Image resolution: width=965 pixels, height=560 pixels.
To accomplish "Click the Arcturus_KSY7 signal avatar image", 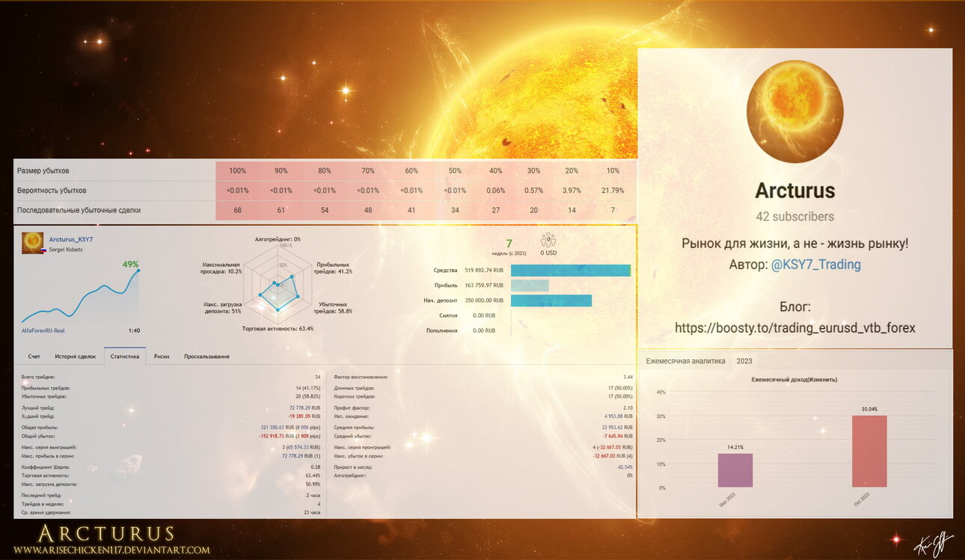I will (x=33, y=243).
